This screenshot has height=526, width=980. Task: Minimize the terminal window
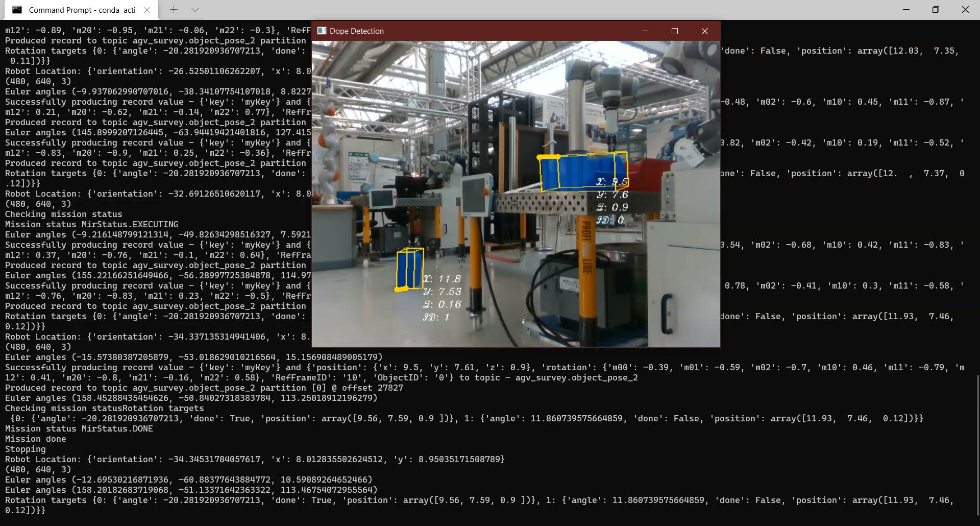pyautogui.click(x=906, y=10)
